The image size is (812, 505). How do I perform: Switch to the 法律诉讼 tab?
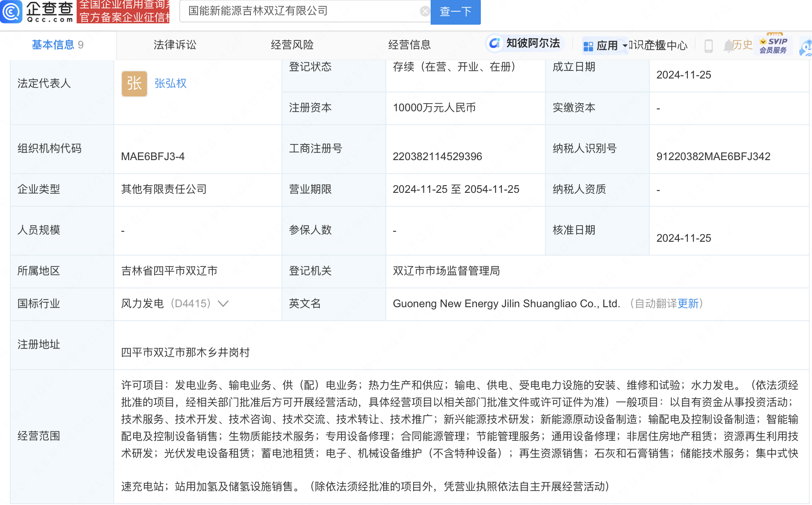click(x=175, y=45)
